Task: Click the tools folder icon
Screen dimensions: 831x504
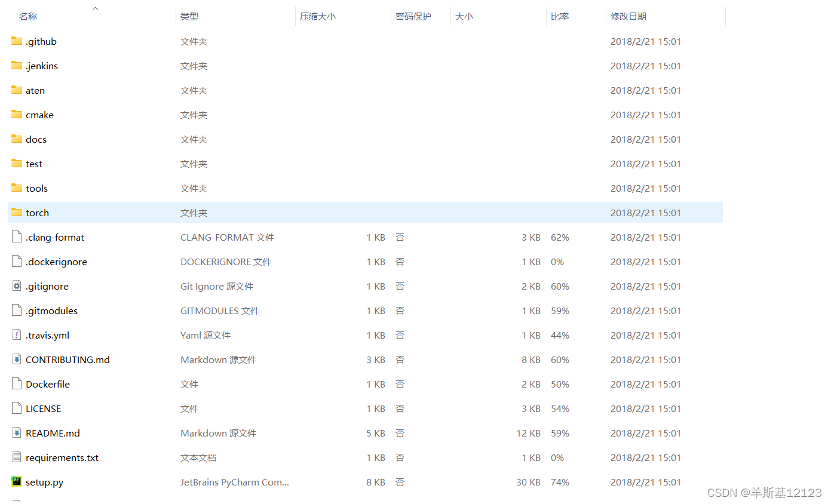Action: 17,188
